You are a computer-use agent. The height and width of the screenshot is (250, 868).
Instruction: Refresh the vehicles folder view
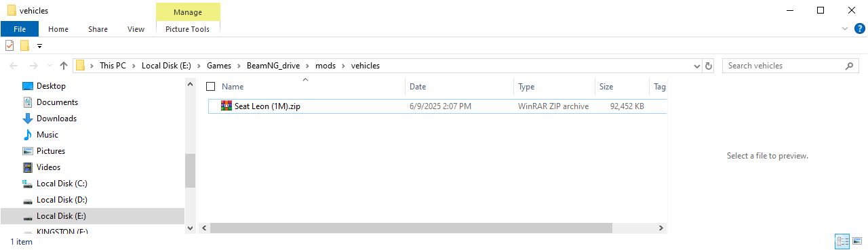709,66
